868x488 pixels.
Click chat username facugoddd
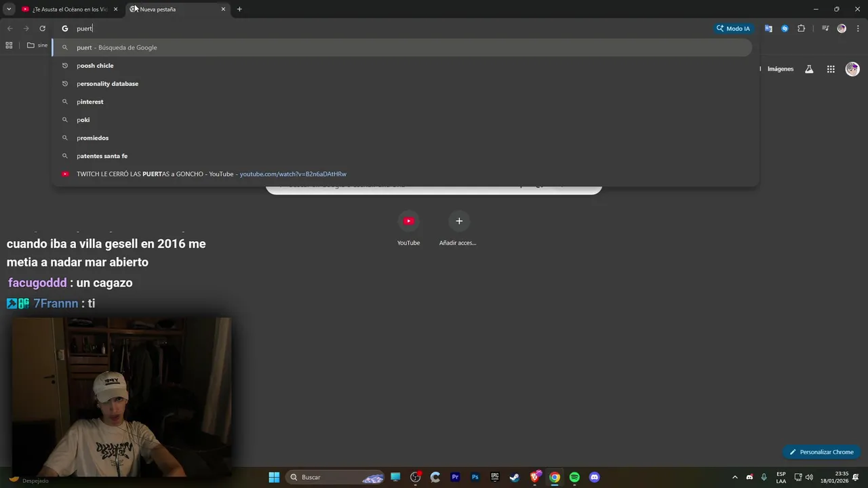[x=37, y=283]
